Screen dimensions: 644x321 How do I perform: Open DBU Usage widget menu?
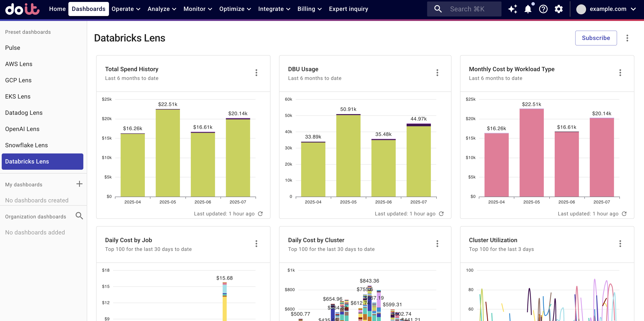(437, 73)
